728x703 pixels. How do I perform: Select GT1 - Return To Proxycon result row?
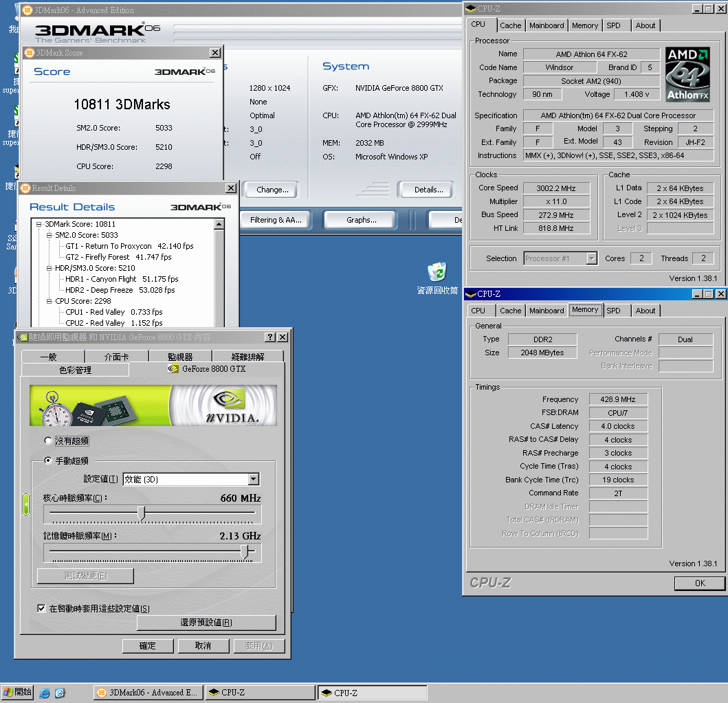[x=129, y=246]
